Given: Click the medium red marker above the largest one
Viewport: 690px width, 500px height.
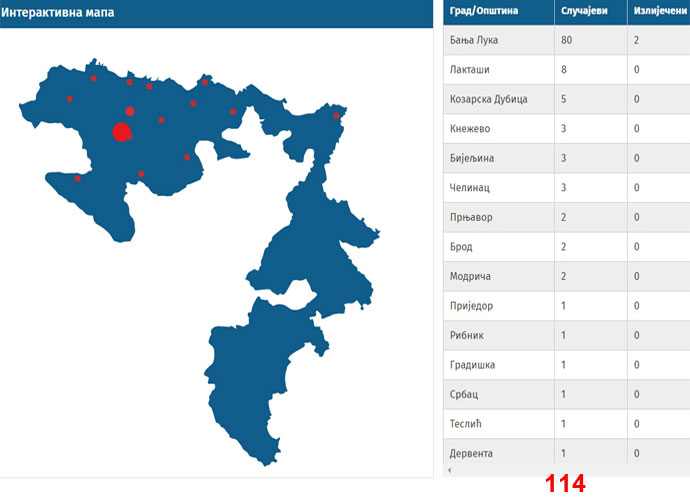Looking at the screenshot, I should (x=130, y=112).
